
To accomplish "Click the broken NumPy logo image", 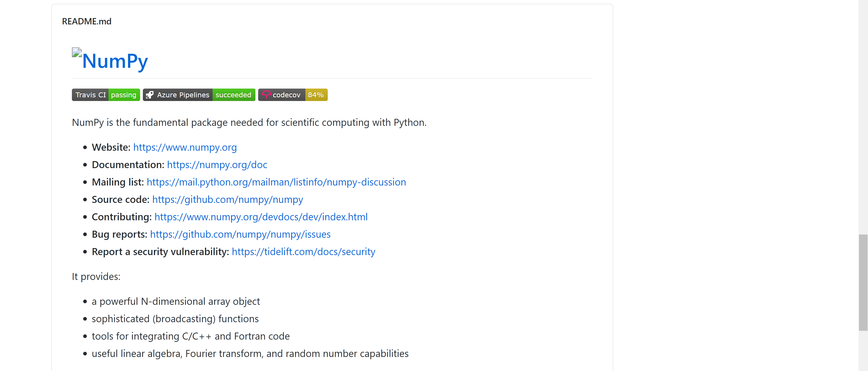I will pyautogui.click(x=76, y=52).
